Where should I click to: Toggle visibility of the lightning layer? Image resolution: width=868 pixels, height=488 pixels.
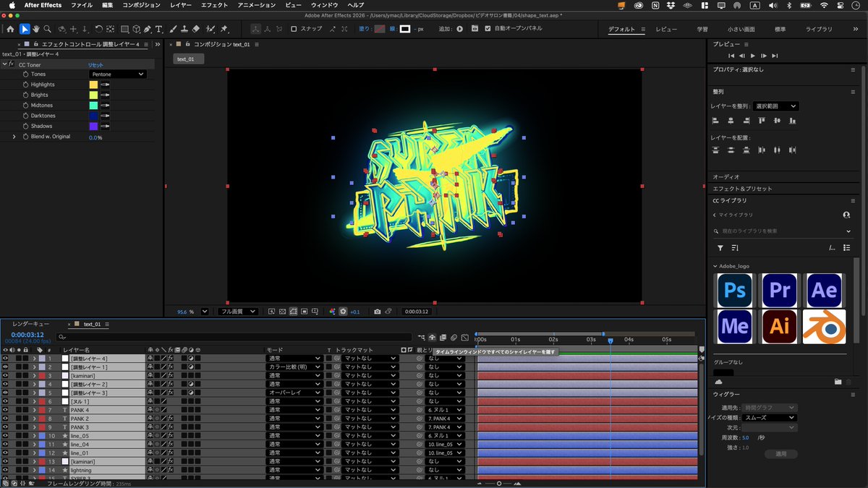[6, 470]
